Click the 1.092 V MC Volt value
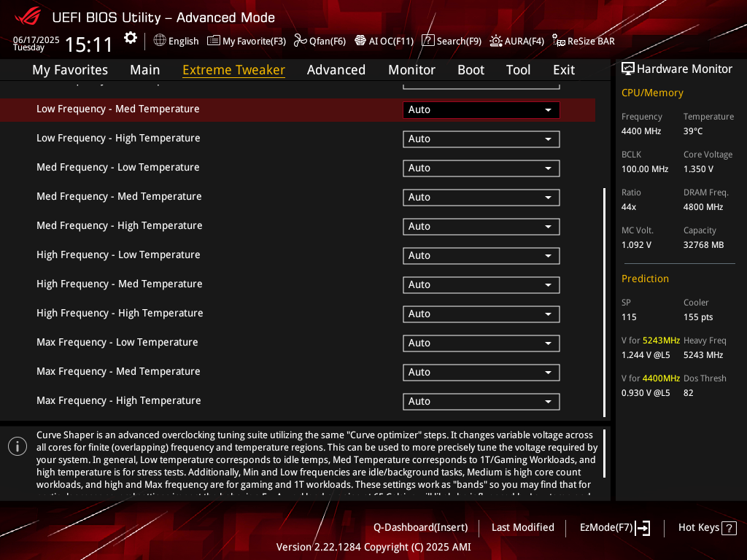747x560 pixels. [636, 245]
